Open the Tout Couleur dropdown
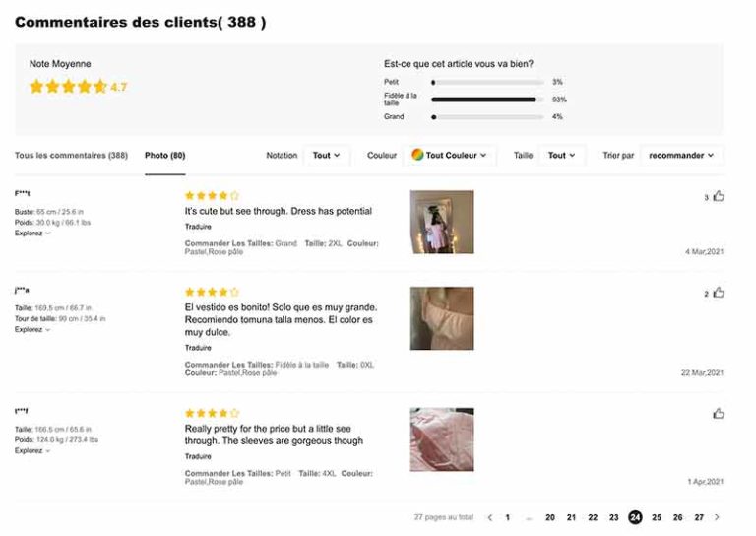756x536 pixels. 450,156
